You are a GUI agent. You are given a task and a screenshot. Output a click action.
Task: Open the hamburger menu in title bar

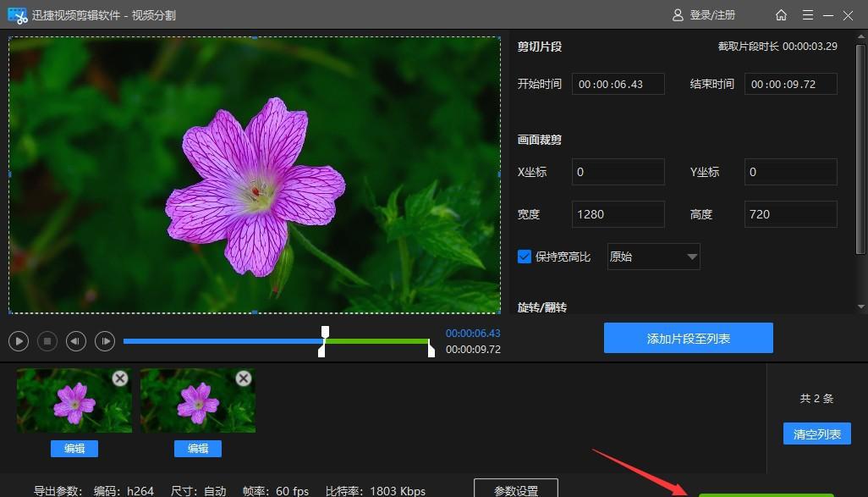pyautogui.click(x=808, y=15)
